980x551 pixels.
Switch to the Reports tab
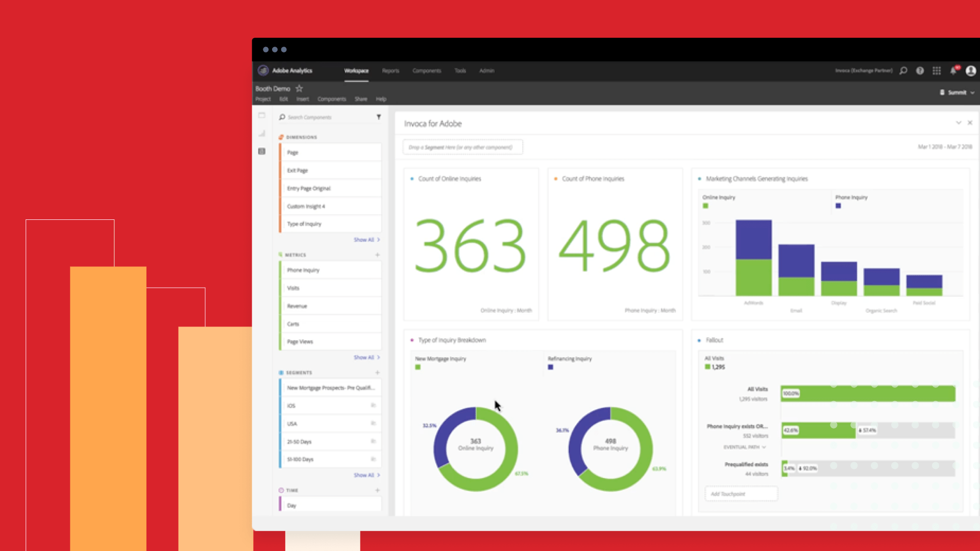click(390, 71)
